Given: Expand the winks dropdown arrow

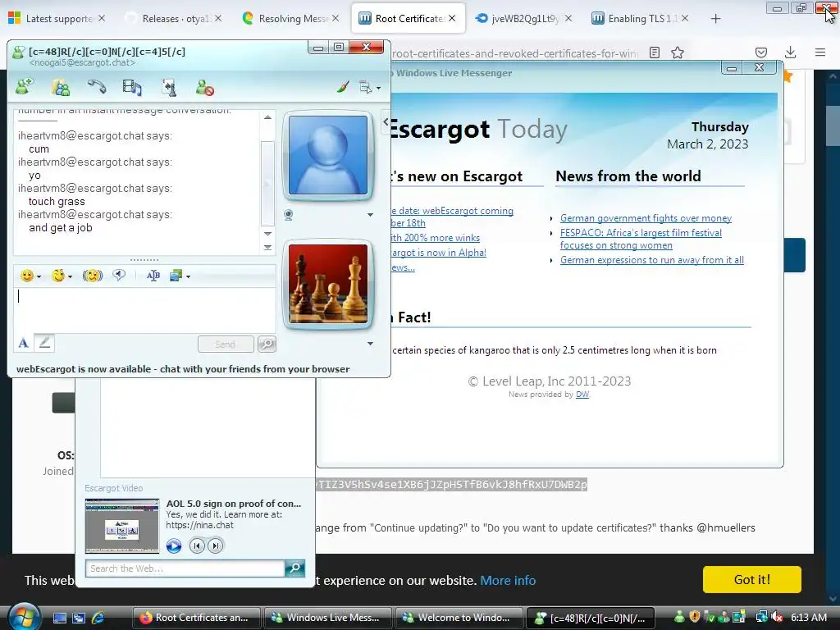Looking at the screenshot, I should click(x=71, y=277).
